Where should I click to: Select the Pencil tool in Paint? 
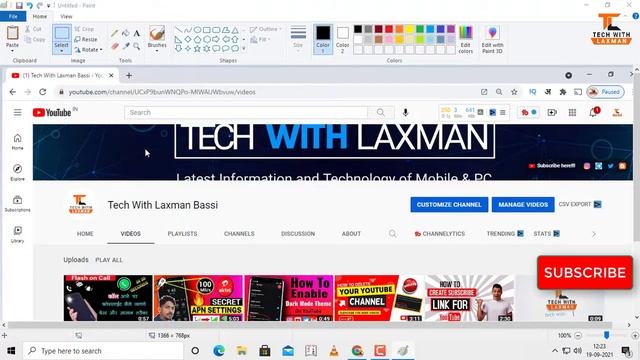pos(115,33)
